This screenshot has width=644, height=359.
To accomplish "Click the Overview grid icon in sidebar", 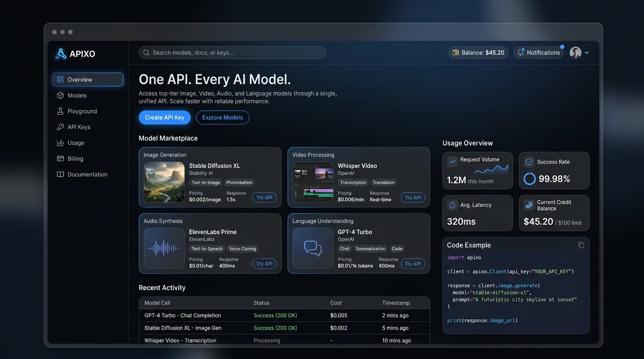I will coord(60,79).
